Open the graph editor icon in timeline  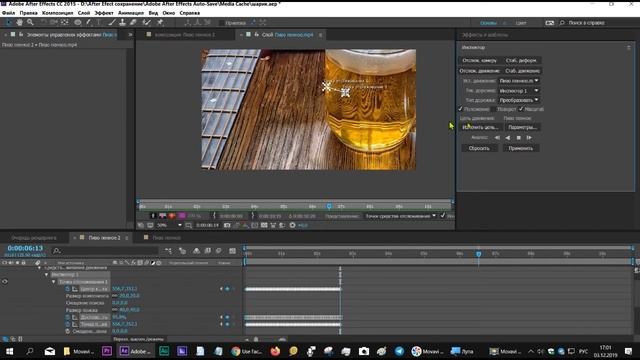click(x=232, y=251)
